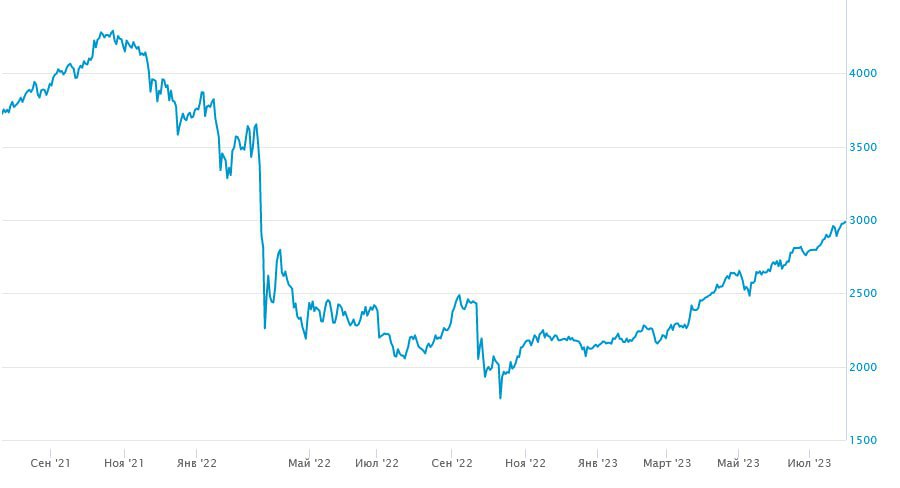Select the 2500 price axis value
This screenshot has width=900, height=488.
tap(862, 294)
